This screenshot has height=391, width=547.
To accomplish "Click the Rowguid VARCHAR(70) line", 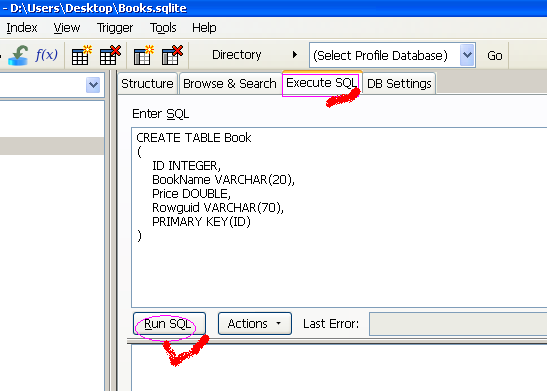I will point(218,208).
